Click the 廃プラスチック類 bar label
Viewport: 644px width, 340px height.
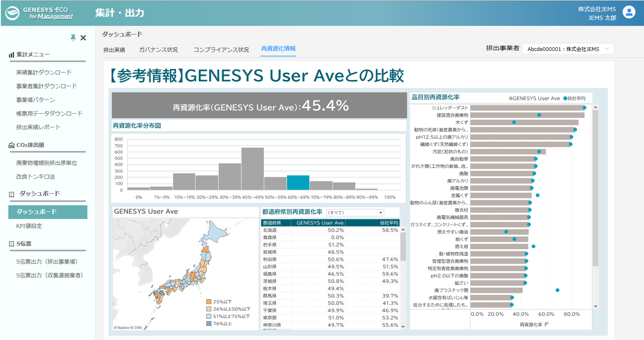tap(451, 290)
